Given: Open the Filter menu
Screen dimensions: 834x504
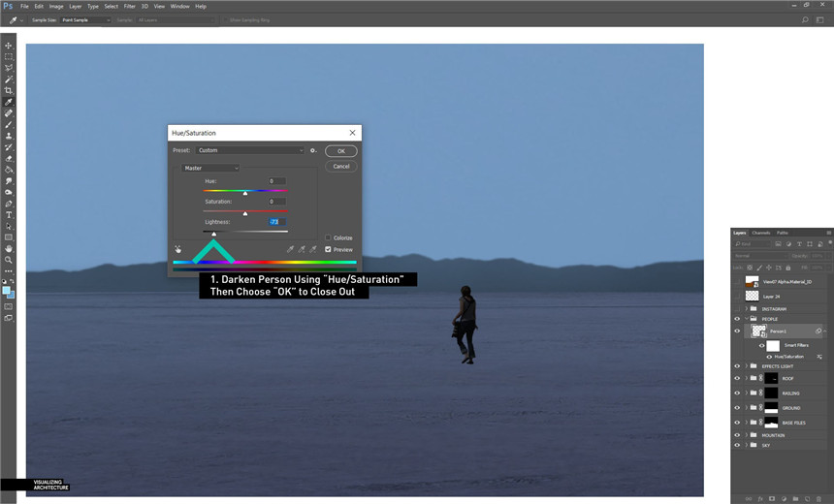Looking at the screenshot, I should coord(129,6).
